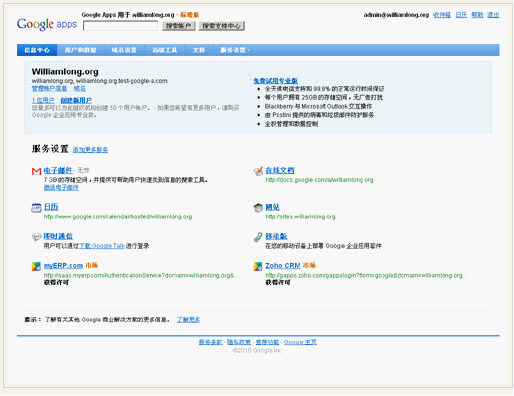
Task: Click the 了解更多 link
Action: click(188, 320)
